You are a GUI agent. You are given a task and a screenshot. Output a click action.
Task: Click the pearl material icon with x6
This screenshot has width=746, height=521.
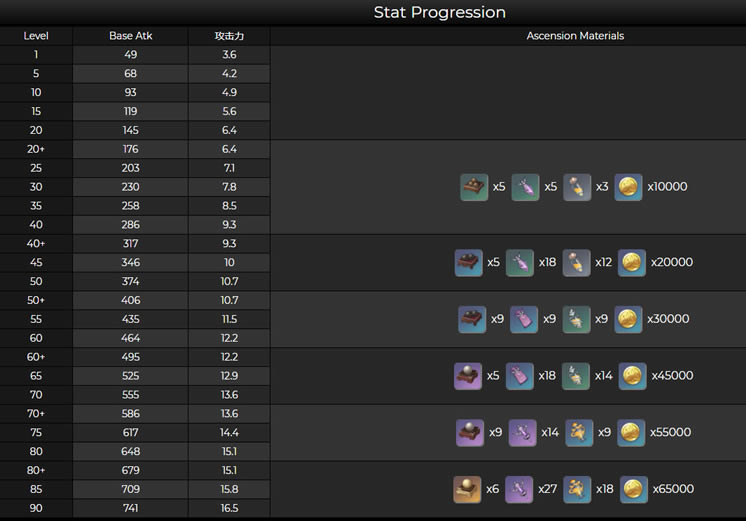pos(467,489)
